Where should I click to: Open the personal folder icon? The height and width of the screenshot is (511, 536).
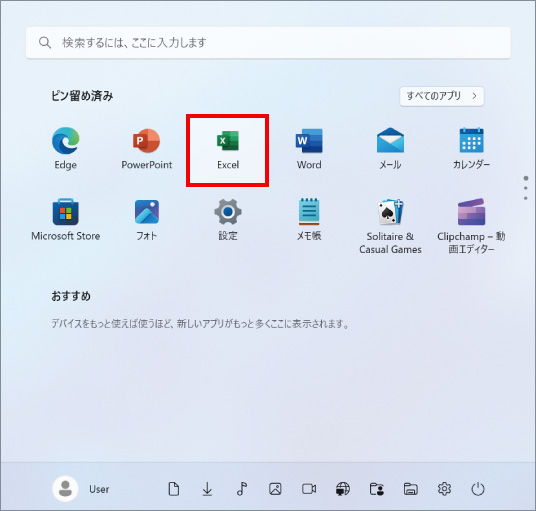pos(377,489)
